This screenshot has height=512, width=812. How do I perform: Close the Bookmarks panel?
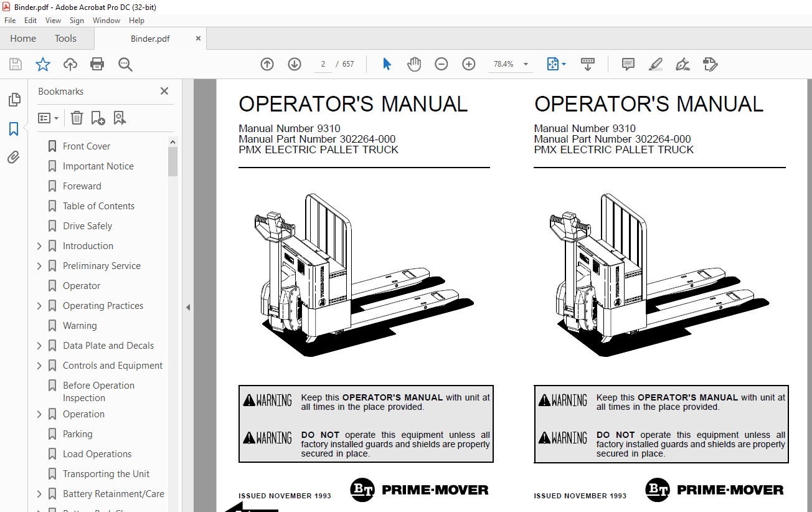164,91
